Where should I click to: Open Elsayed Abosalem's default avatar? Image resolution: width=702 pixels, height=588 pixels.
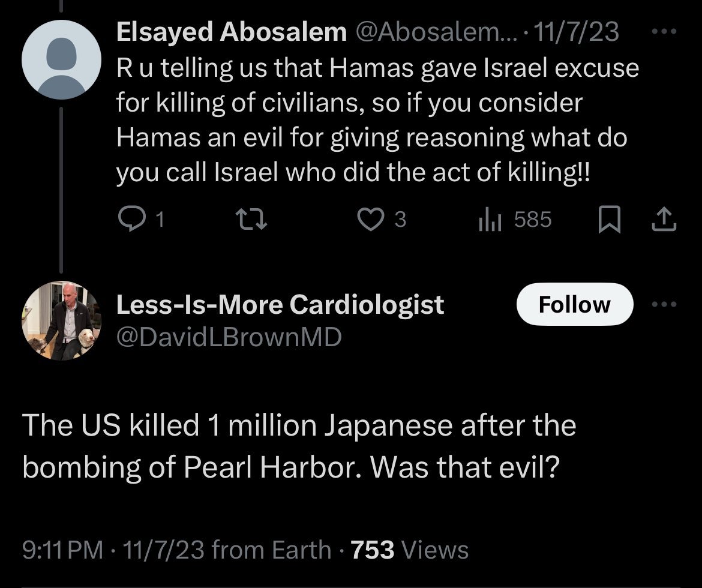61,58
